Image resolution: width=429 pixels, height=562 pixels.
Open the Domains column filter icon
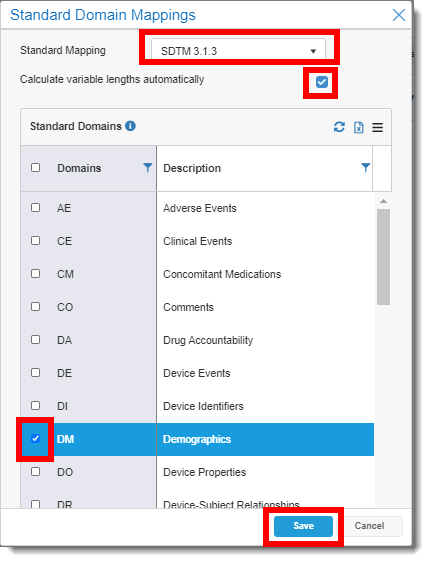coord(147,167)
